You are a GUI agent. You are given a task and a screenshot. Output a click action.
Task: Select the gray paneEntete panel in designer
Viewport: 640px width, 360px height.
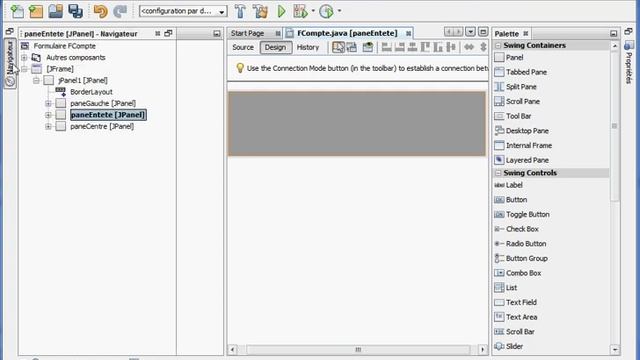click(357, 124)
